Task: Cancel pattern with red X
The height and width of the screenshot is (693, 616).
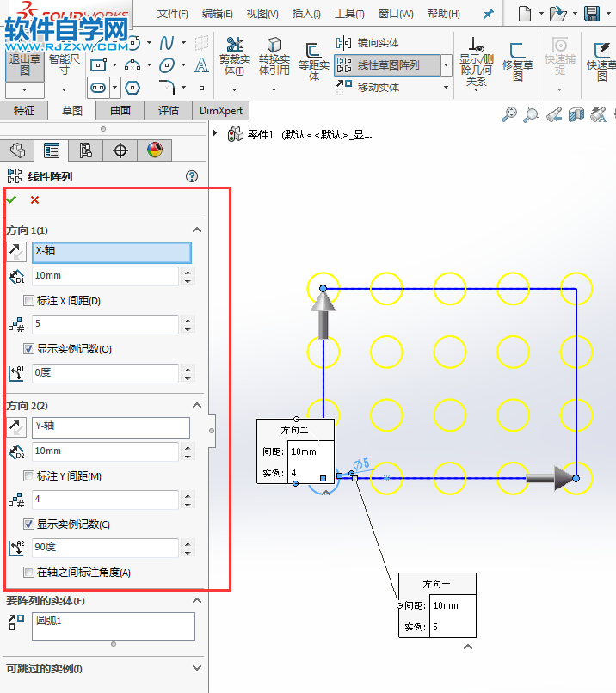Action: coord(34,199)
